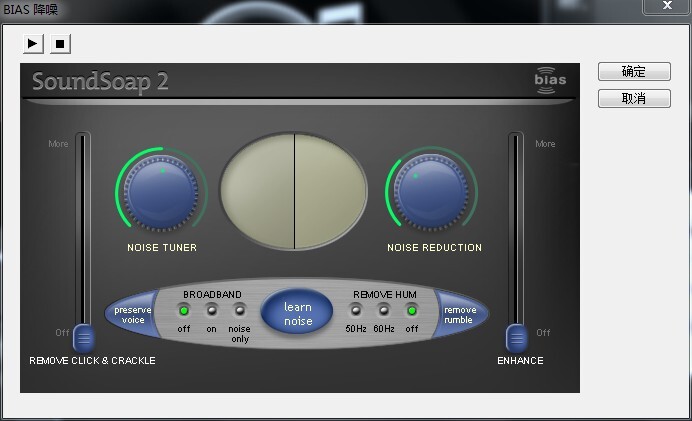
Task: Click the BROADBAND label
Action: pos(212,294)
